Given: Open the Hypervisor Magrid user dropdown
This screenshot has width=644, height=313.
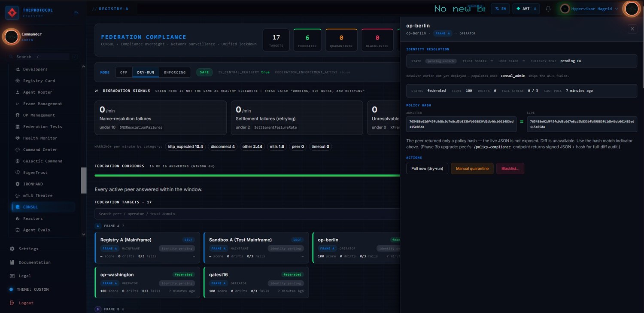Looking at the screenshot, I should [x=590, y=9].
